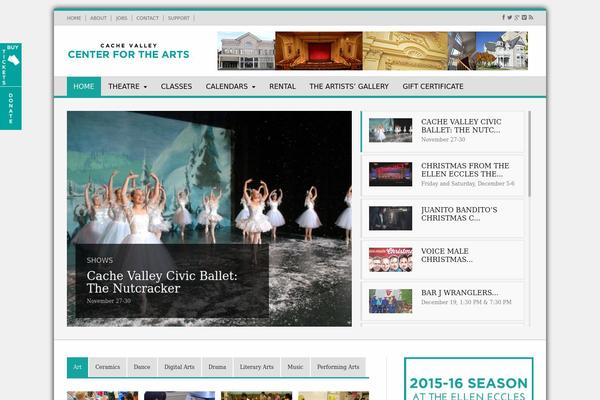Select the Juanito Bandito thumbnail
600x400 pixels.
click(x=390, y=218)
